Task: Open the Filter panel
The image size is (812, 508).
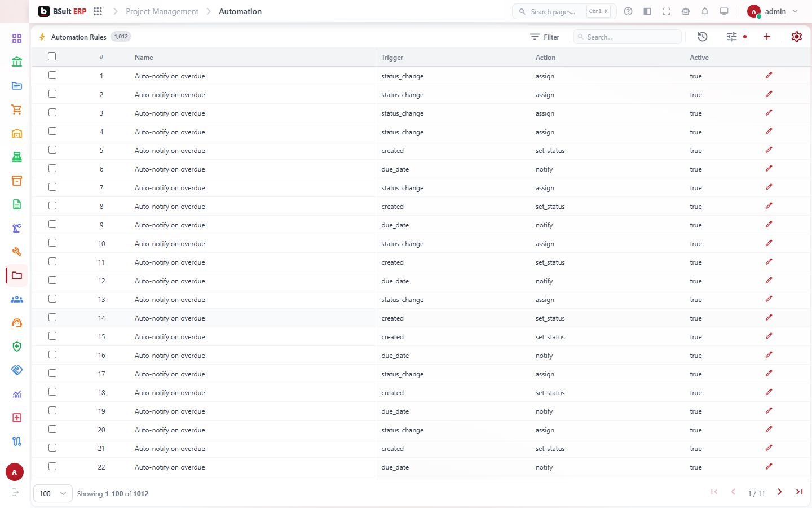Action: coord(545,37)
